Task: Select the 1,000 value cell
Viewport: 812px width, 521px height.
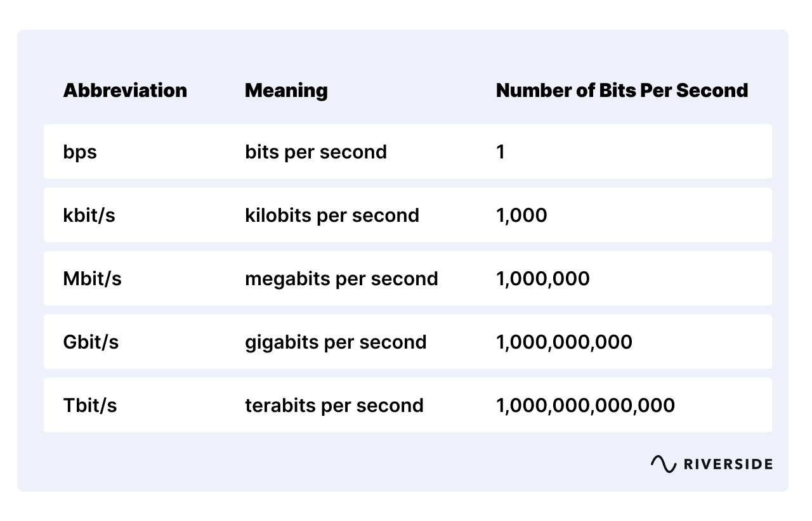Action: (x=521, y=215)
